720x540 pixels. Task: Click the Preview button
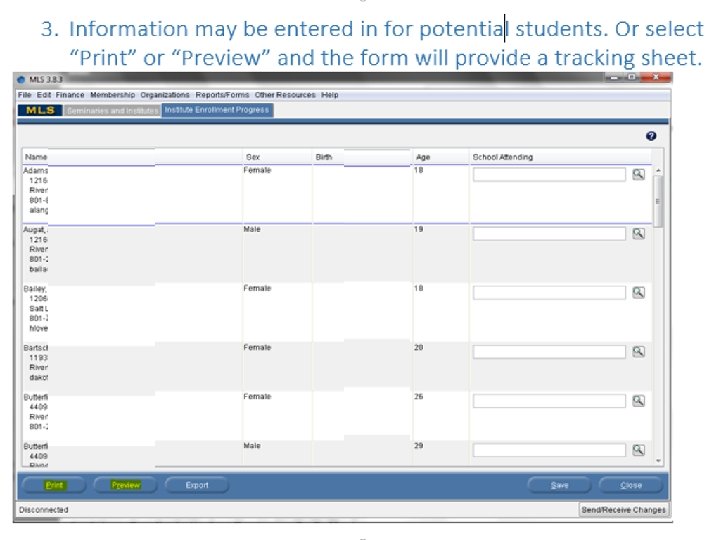[125, 485]
